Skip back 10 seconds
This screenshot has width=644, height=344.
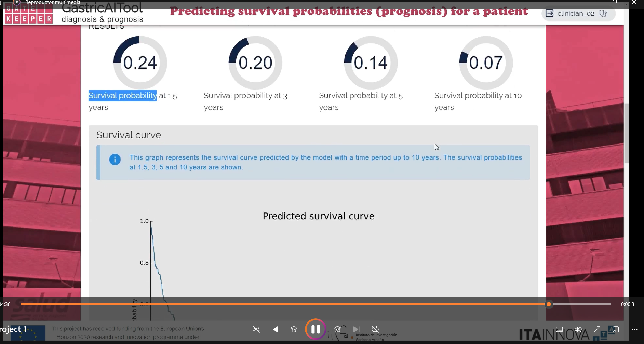pyautogui.click(x=294, y=329)
